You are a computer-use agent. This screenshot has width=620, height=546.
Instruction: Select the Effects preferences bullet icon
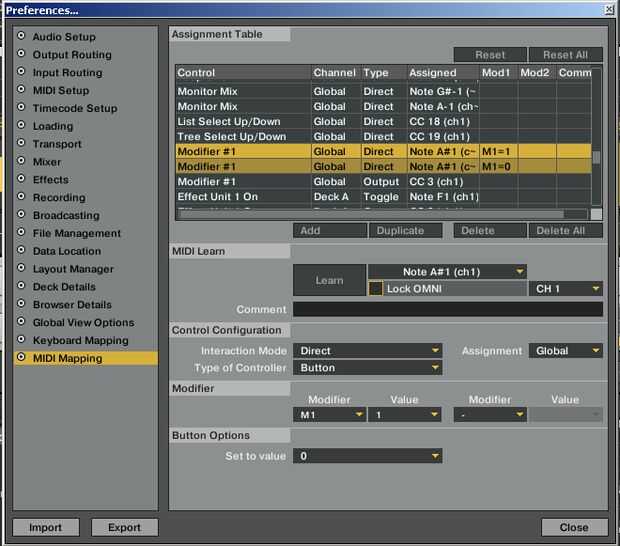(21, 178)
